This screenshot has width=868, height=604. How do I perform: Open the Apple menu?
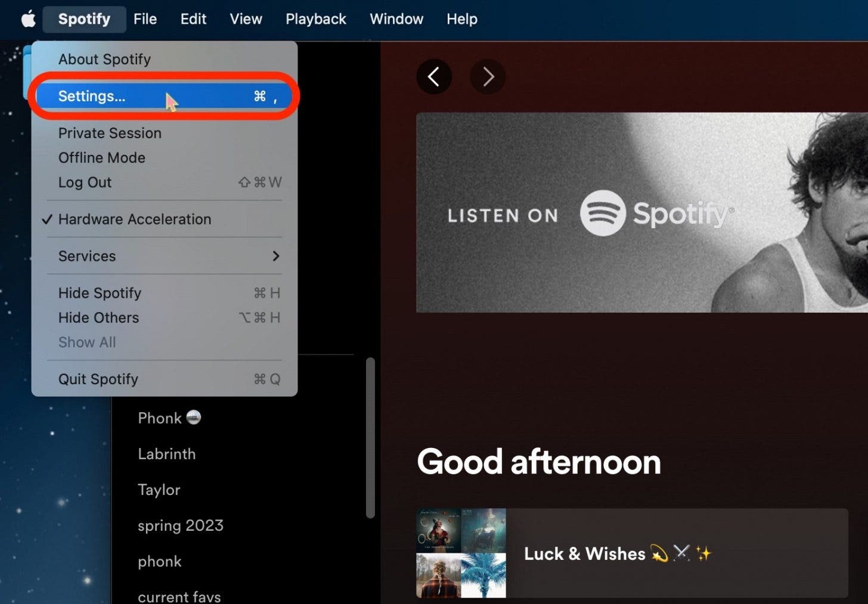[x=27, y=18]
